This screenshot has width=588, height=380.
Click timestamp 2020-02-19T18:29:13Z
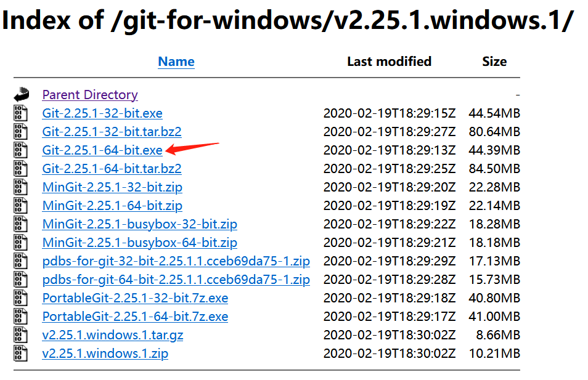click(390, 150)
